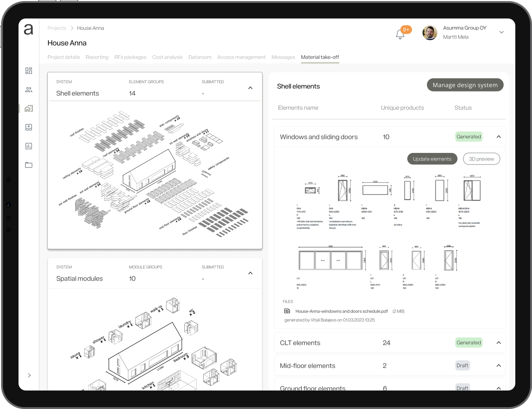Click the PDF file icon next to the schedule
Image resolution: width=532 pixels, height=409 pixels.
pos(287,311)
